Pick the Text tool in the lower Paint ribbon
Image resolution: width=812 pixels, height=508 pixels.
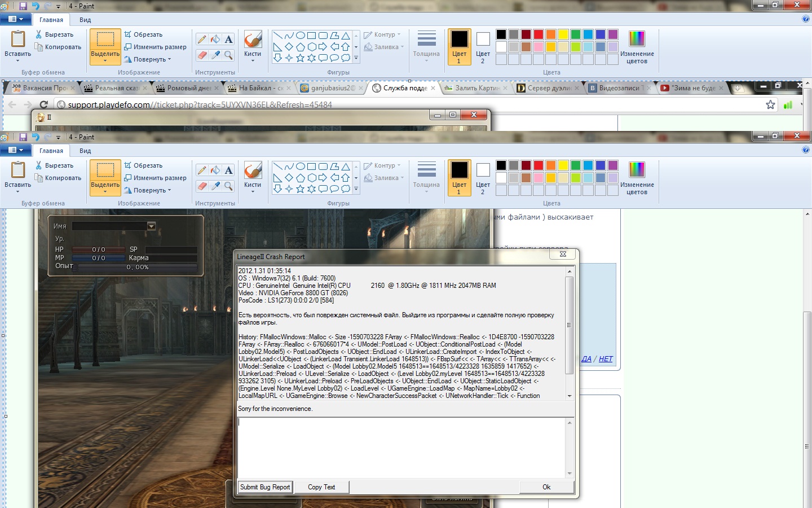(x=228, y=170)
